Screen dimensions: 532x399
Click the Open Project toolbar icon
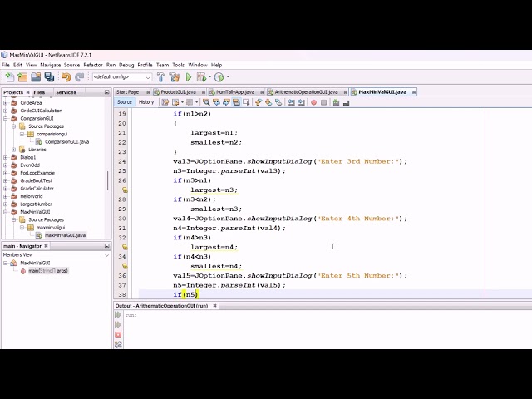tap(36, 77)
